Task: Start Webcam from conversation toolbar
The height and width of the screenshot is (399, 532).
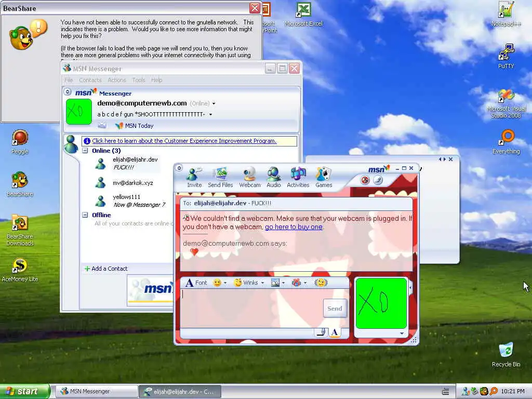Action: coord(250,177)
